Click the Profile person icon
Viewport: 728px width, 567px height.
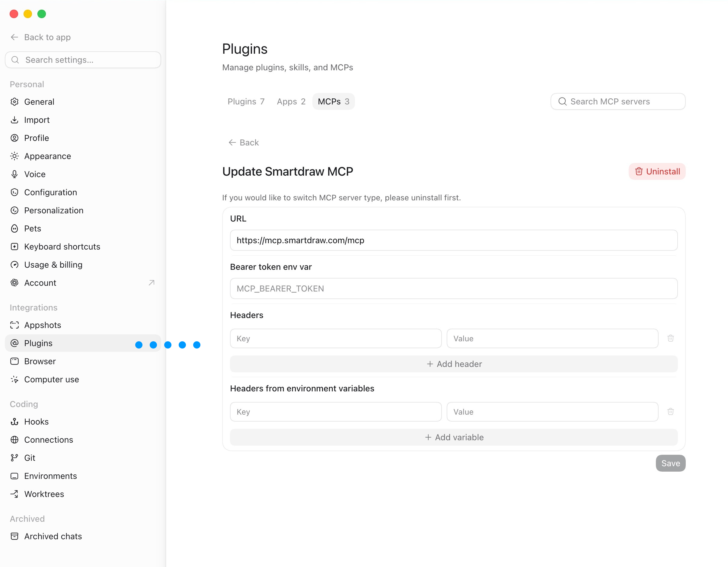(14, 138)
